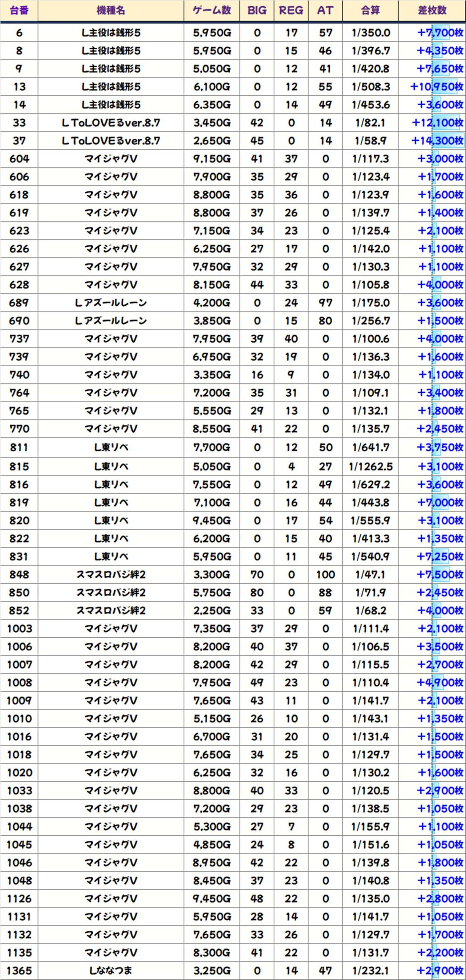466x980 pixels.
Task: Select the 1/641.7 cell for machine 811
Action: 370,448
